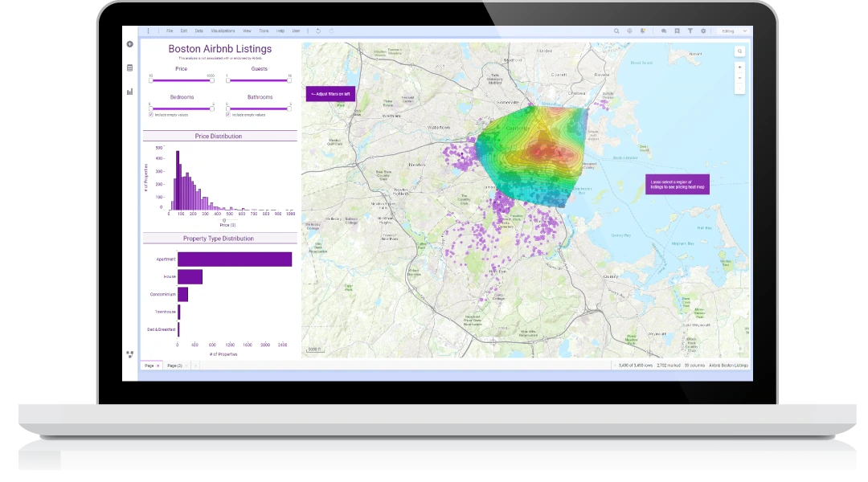The height and width of the screenshot is (482, 868).
Task: Open the Tools menu
Action: tap(264, 31)
